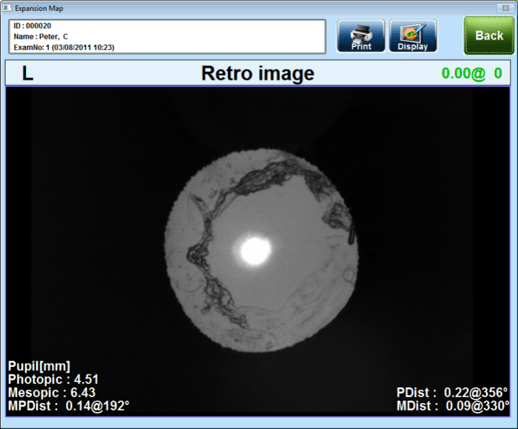The height and width of the screenshot is (429, 518).
Task: Click the bright central reflex spot
Action: pos(256,251)
